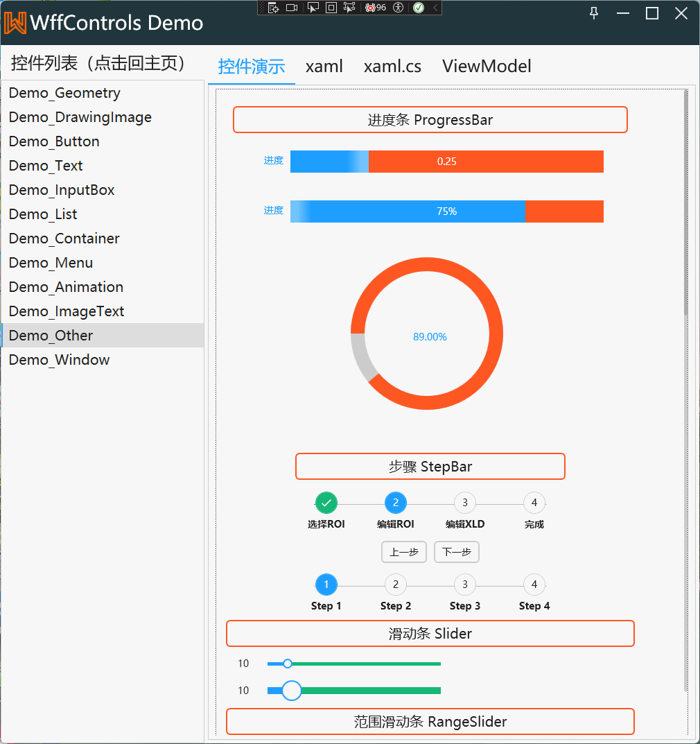Viewport: 700px width, 744px height.
Task: Click the 进度 label beside the 75% bar
Action: tap(274, 210)
